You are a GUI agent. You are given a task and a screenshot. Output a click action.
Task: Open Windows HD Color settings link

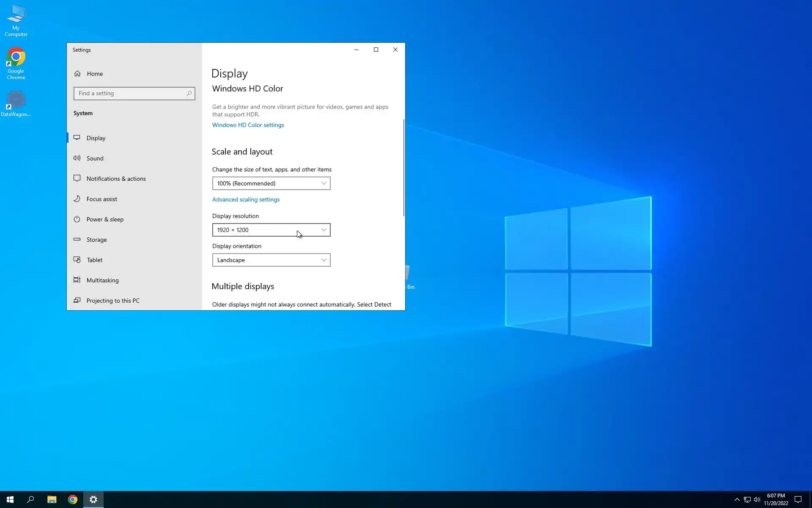pyautogui.click(x=248, y=125)
